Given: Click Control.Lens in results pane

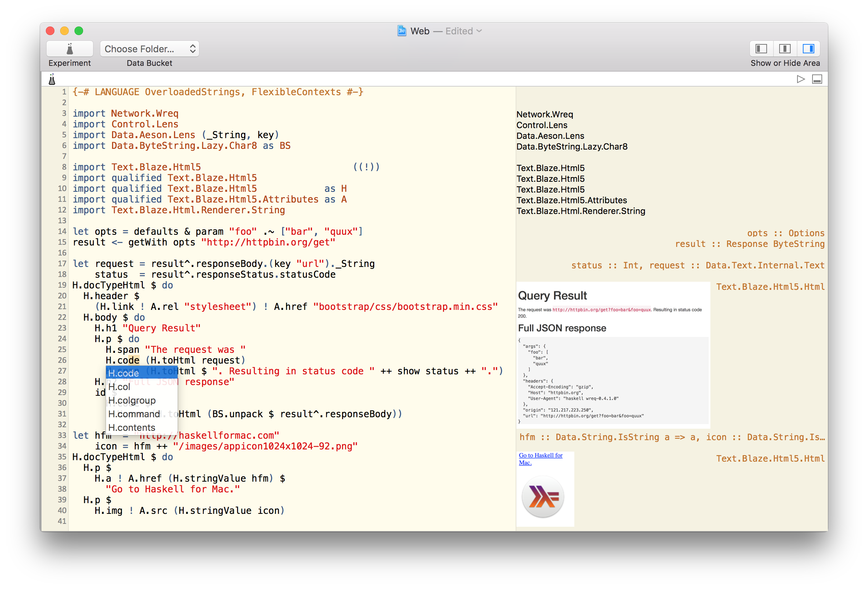Looking at the screenshot, I should pos(541,125).
